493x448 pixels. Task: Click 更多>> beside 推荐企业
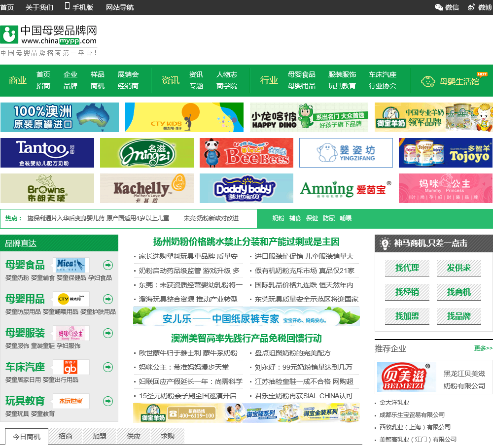point(483,348)
